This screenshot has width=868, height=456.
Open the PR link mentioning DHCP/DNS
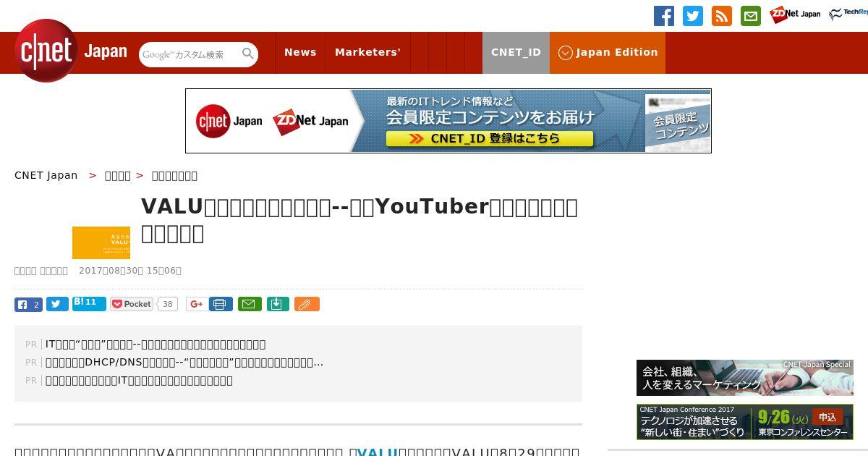184,362
